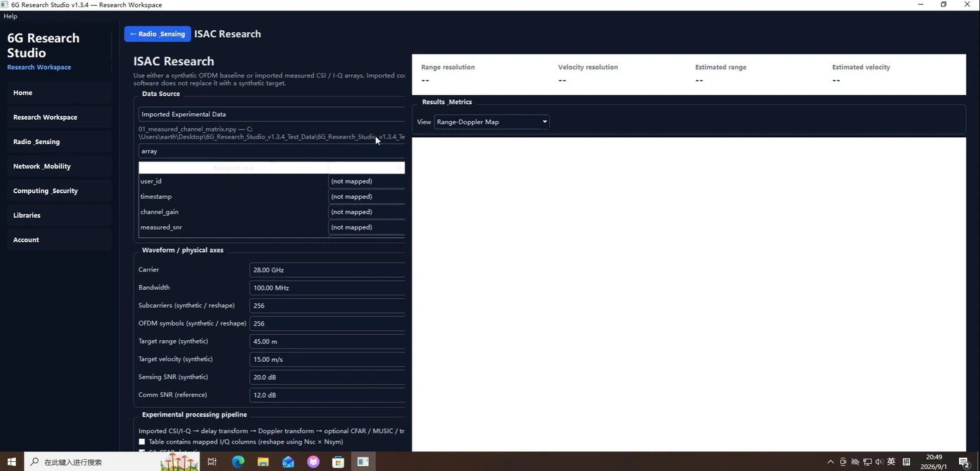
Task: Open Libraries in the sidebar
Action: click(x=59, y=215)
